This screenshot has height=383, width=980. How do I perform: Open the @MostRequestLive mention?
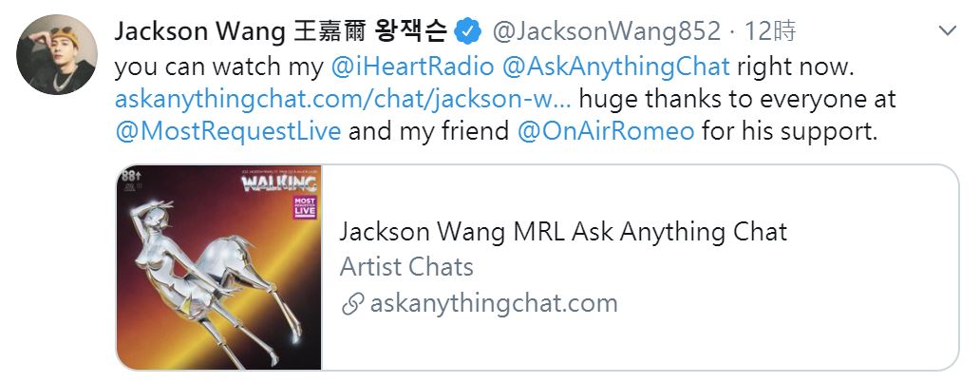click(x=228, y=131)
